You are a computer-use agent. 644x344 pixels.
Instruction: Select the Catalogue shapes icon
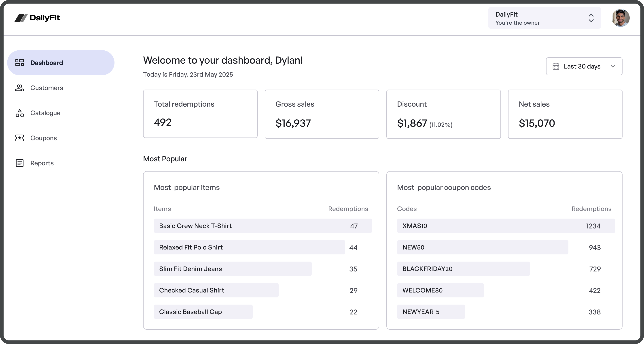point(19,113)
